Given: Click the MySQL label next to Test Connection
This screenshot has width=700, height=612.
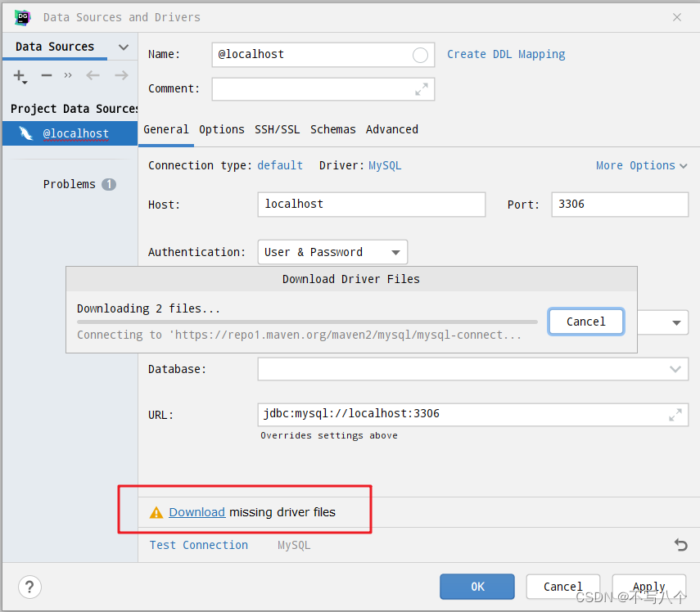Looking at the screenshot, I should (294, 545).
